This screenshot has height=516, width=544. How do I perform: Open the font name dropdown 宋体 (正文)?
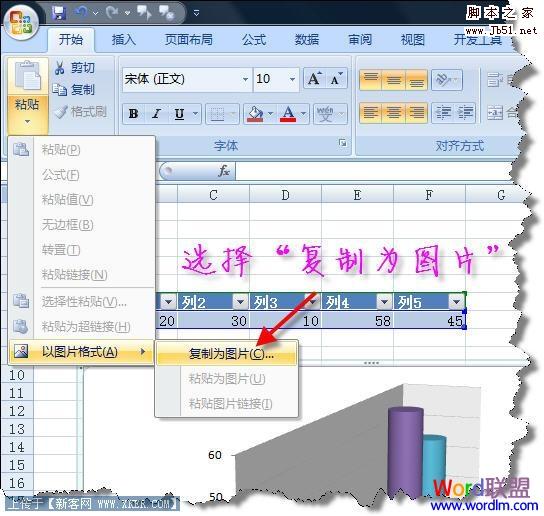(245, 79)
